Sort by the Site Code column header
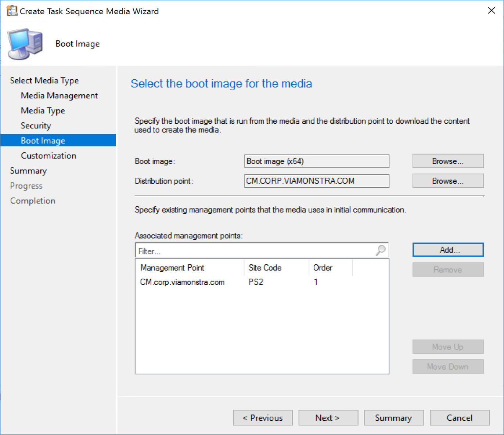Viewport: 504px width, 435px height. pos(265,268)
